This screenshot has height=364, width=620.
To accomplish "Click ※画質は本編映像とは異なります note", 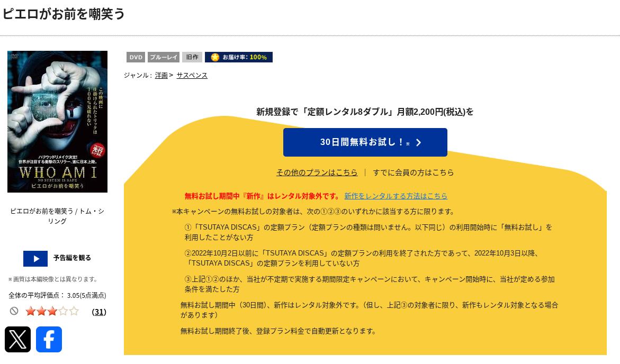I will [x=53, y=279].
